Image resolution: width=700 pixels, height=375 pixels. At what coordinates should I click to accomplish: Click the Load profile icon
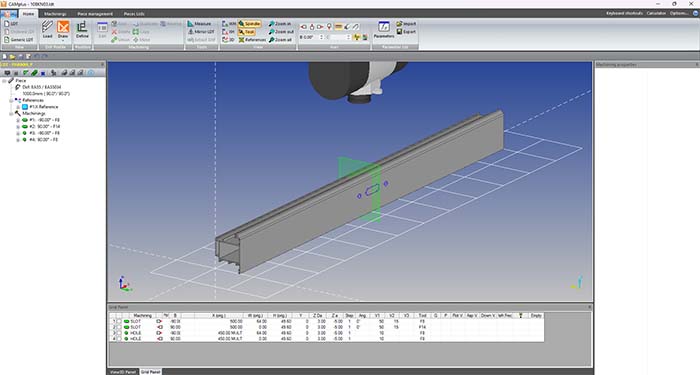click(47, 30)
